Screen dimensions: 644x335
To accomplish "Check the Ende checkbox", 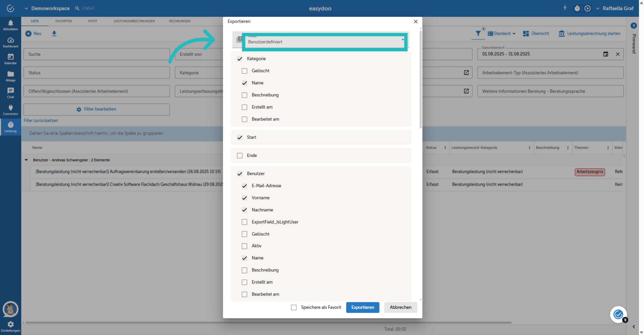I will pos(239,155).
